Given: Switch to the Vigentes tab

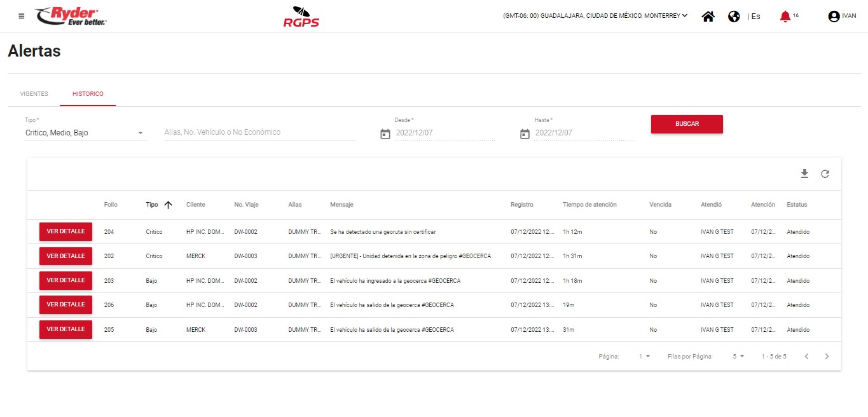Looking at the screenshot, I should click(x=34, y=94).
